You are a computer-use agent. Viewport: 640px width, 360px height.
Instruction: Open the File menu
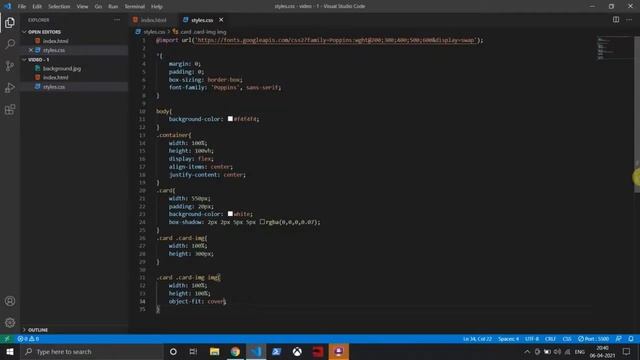click(x=22, y=6)
